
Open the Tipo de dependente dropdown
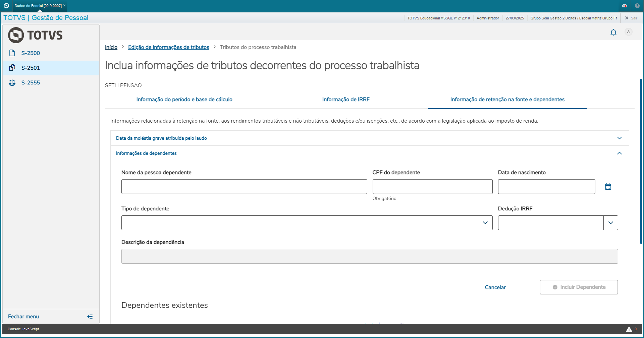[485, 223]
